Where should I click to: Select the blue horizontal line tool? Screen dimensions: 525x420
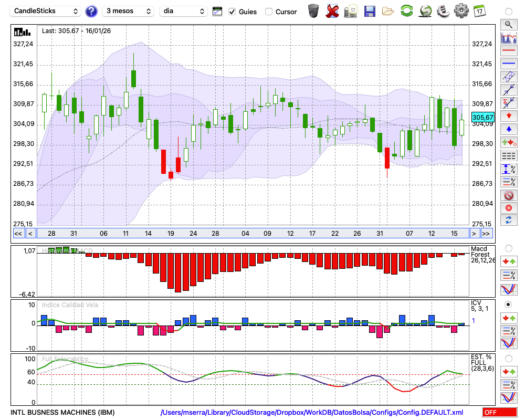pos(509,63)
